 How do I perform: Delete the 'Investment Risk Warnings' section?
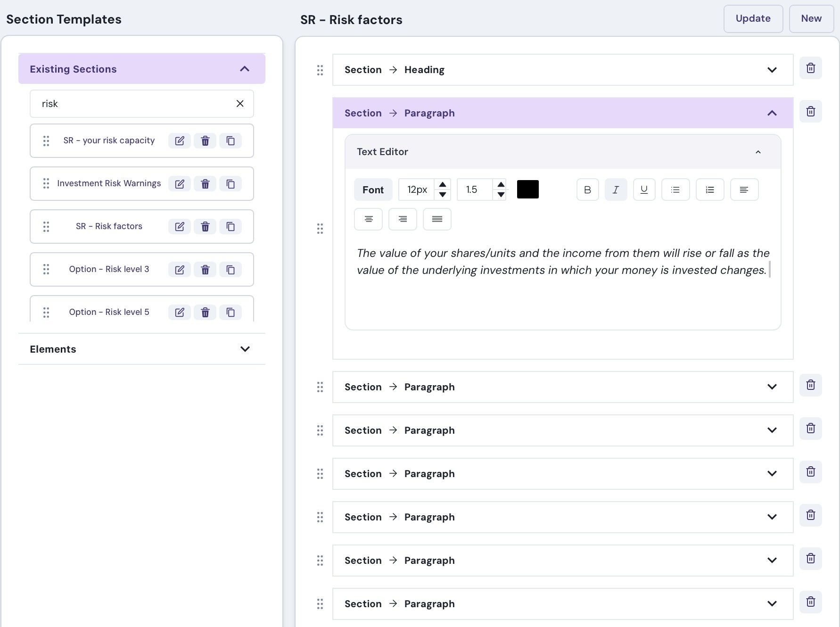(x=205, y=184)
